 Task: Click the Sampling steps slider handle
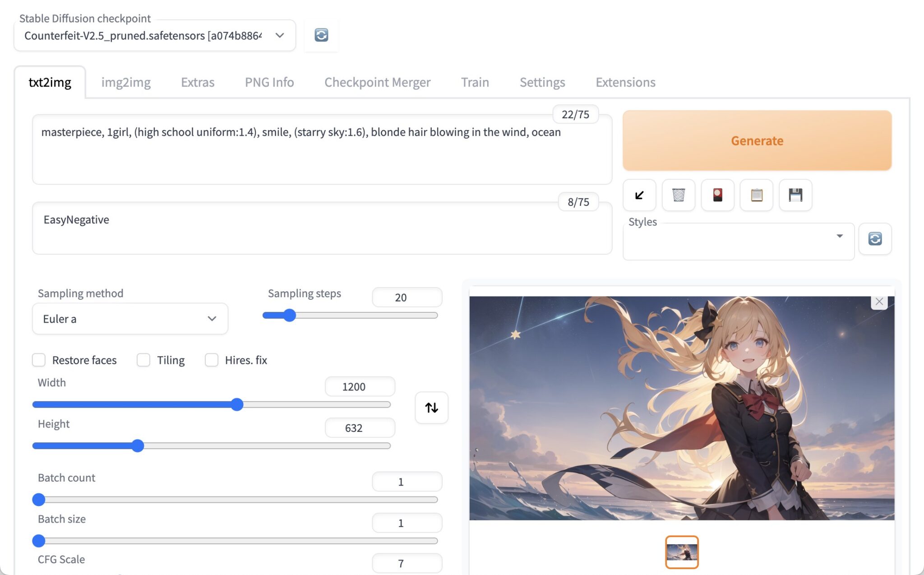click(x=289, y=315)
